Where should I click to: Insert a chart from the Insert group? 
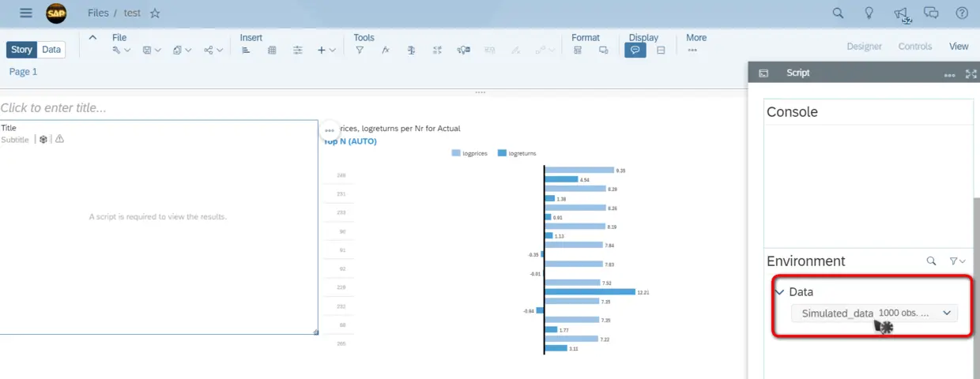point(246,51)
